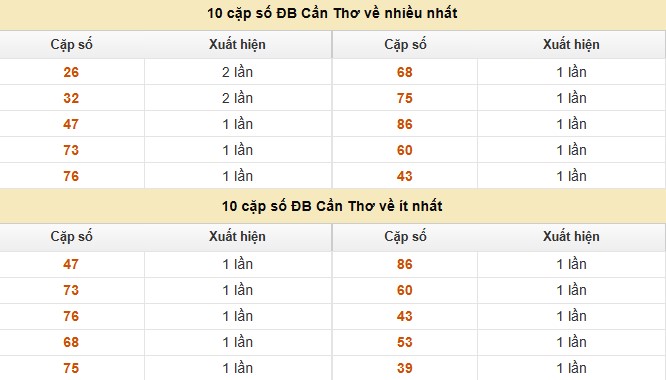Click number 43 in the top table
666x380 pixels.
pyautogui.click(x=404, y=176)
